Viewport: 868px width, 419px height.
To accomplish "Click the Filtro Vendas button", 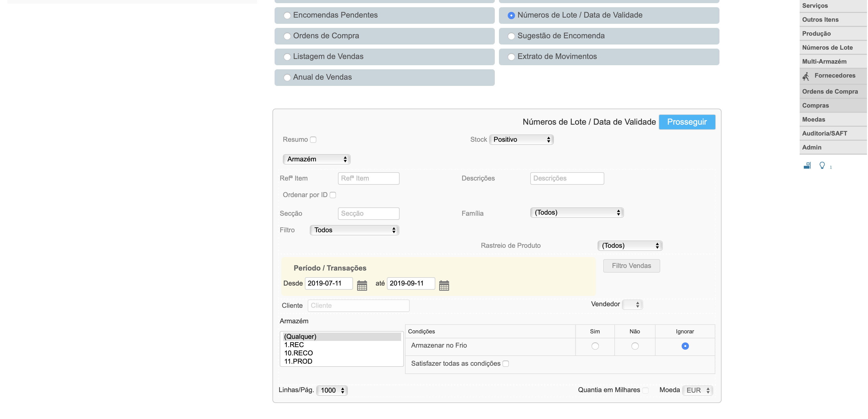I will tap(631, 266).
